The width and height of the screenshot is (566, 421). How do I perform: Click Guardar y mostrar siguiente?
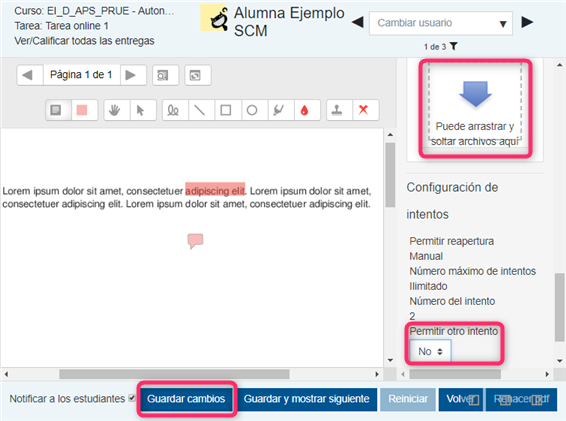tap(306, 399)
